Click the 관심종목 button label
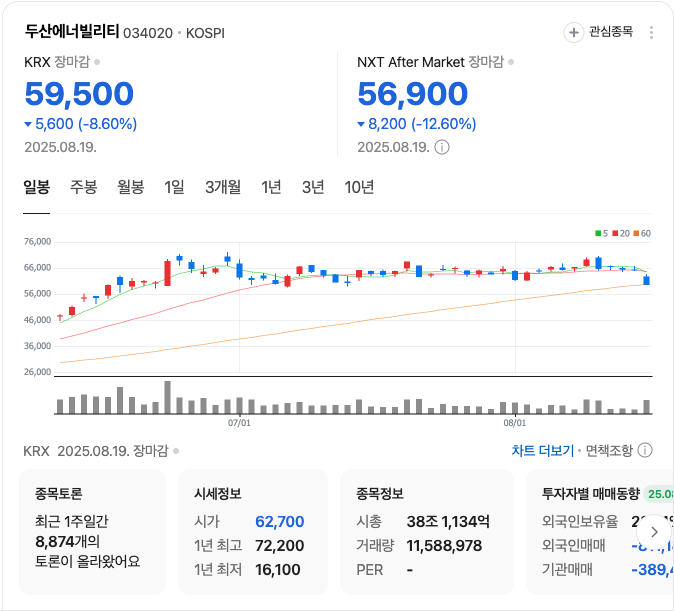Screen dimensions: 674x611 tap(611, 32)
